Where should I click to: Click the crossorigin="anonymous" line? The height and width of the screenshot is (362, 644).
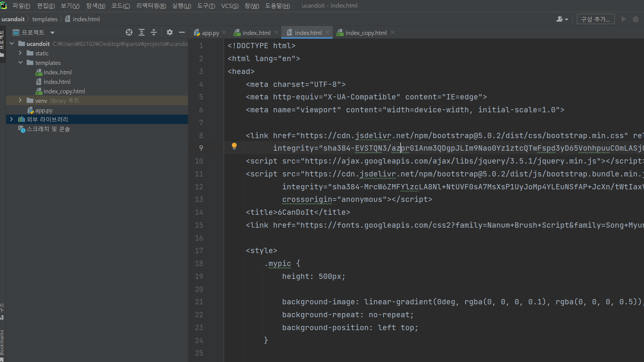357,199
